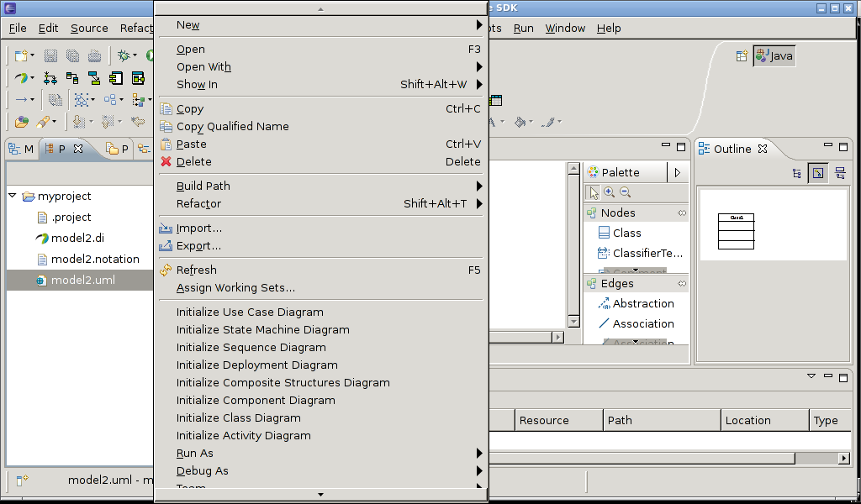Click the Debug bug toolbar icon

124,55
